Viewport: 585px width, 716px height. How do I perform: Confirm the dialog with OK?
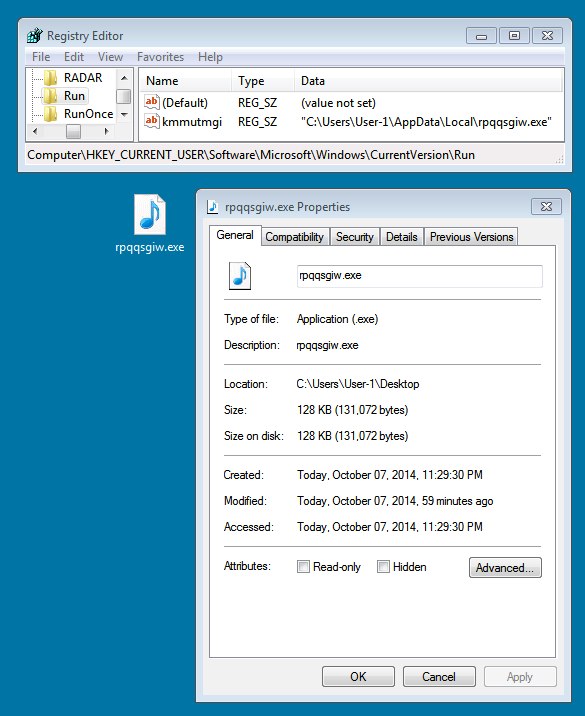[x=358, y=676]
